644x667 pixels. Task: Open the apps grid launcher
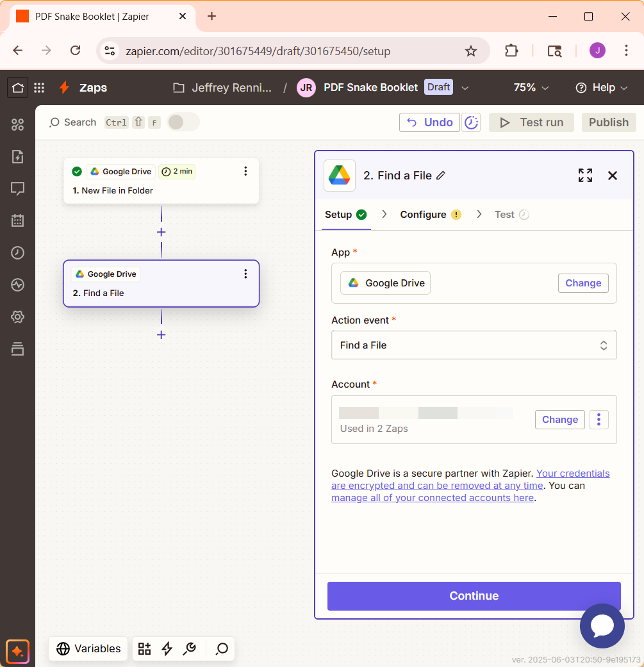[x=39, y=88]
